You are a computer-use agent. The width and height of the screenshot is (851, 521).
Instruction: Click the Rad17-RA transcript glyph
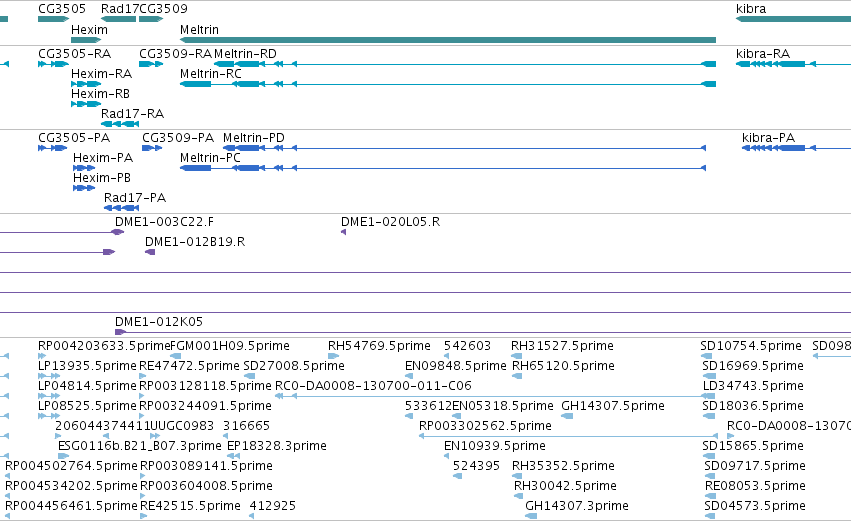point(120,124)
